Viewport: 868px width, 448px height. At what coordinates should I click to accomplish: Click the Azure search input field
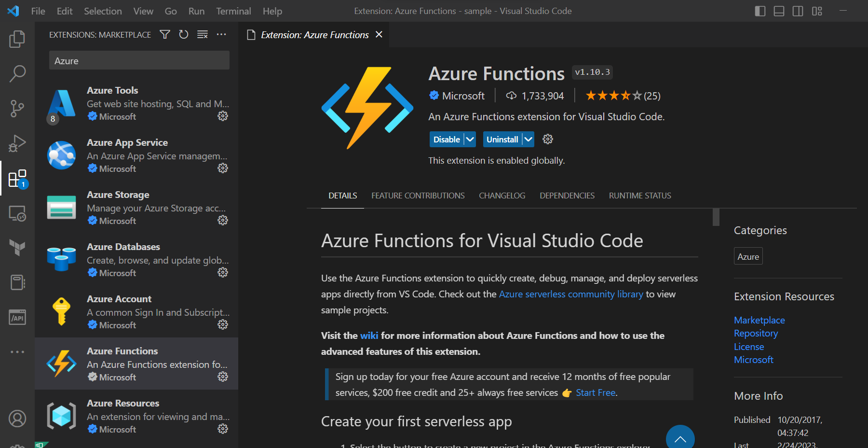[x=139, y=60]
